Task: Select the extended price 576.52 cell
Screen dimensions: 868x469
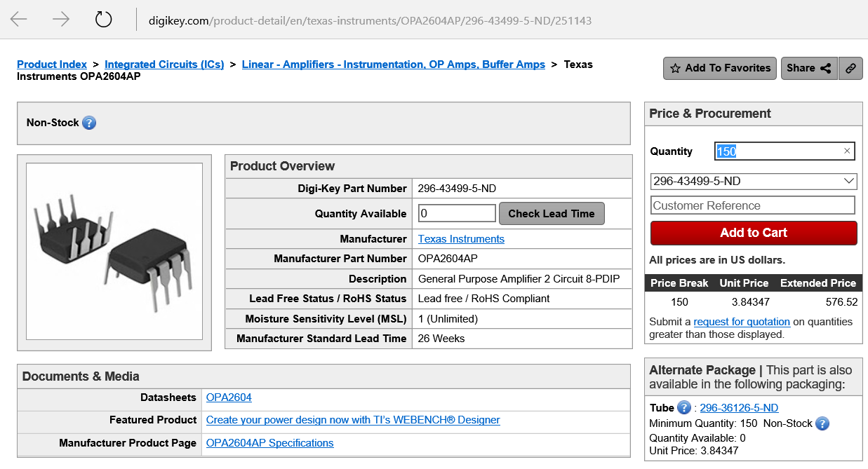Action: coord(841,302)
